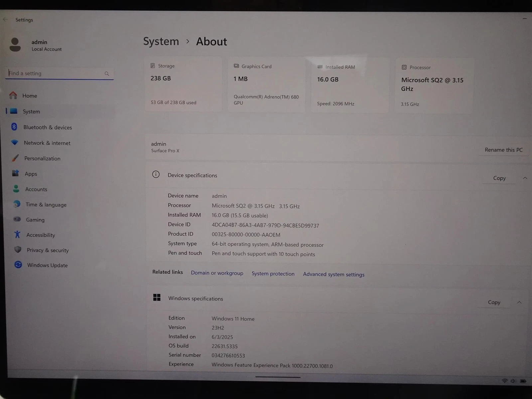Click the Gaming controller icon
This screenshot has height=399, width=532.
[17, 219]
